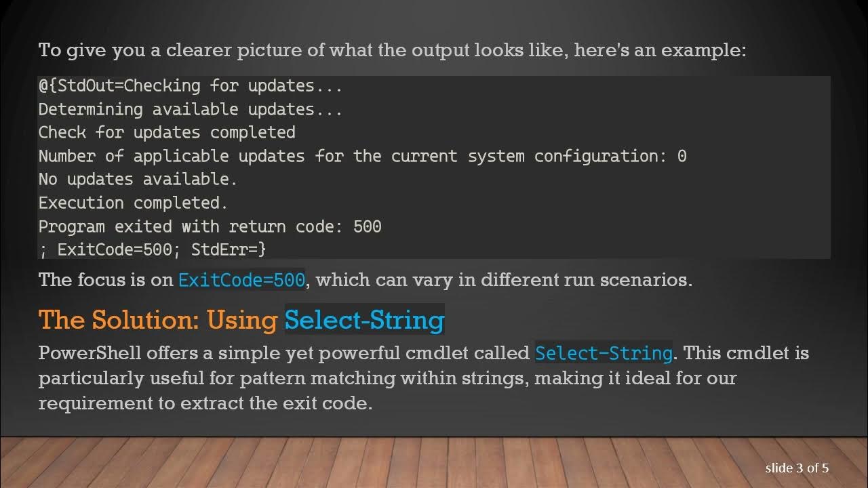Click the "particularly useful for pattern matching" line
This screenshot has width=868, height=488.
coord(285,378)
